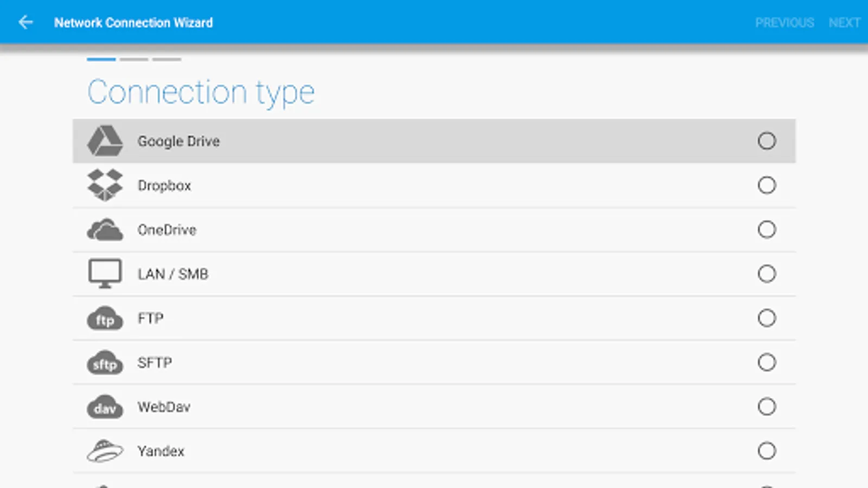This screenshot has width=868, height=488.
Task: Click the LAN / SMB monitor icon
Action: (x=105, y=273)
